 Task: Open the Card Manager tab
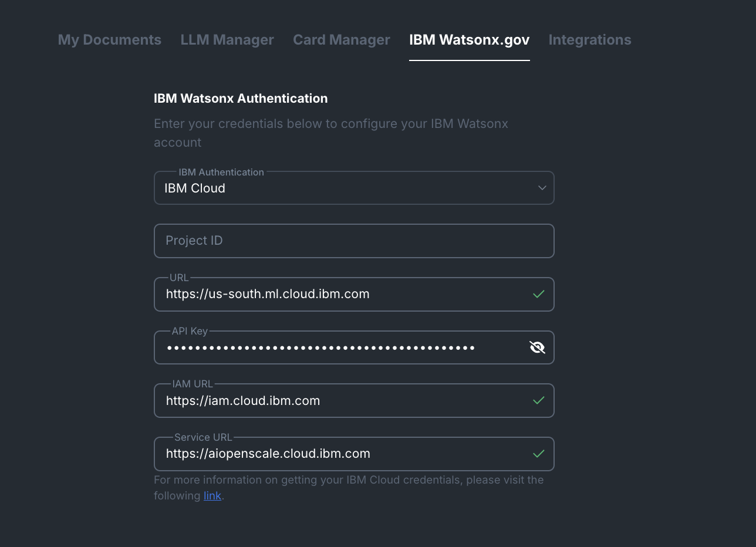(342, 40)
